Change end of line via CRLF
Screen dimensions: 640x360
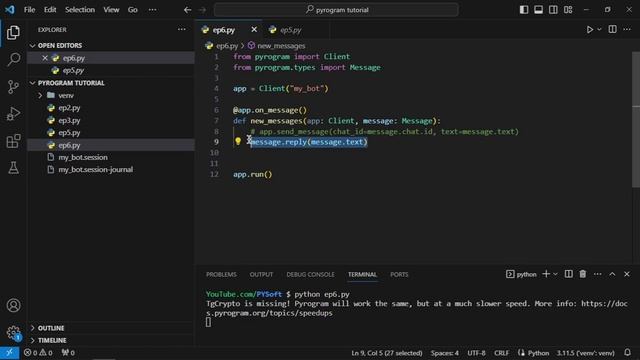click(502, 353)
